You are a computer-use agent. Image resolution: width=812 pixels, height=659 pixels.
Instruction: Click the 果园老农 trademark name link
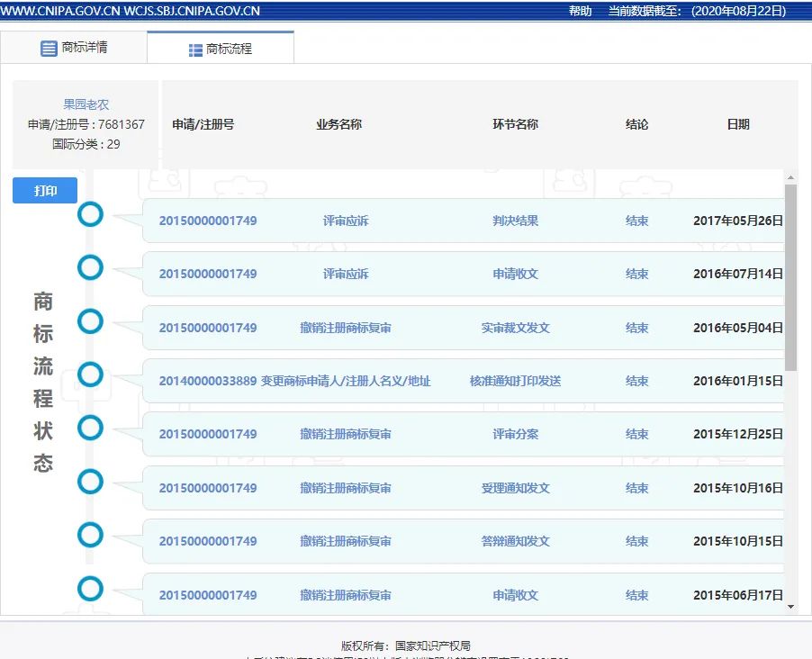tap(86, 104)
